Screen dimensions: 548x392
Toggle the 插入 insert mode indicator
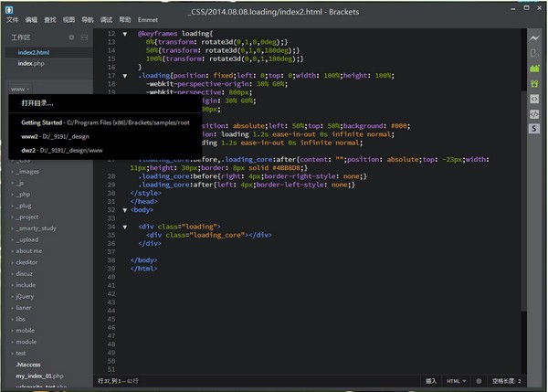click(430, 379)
